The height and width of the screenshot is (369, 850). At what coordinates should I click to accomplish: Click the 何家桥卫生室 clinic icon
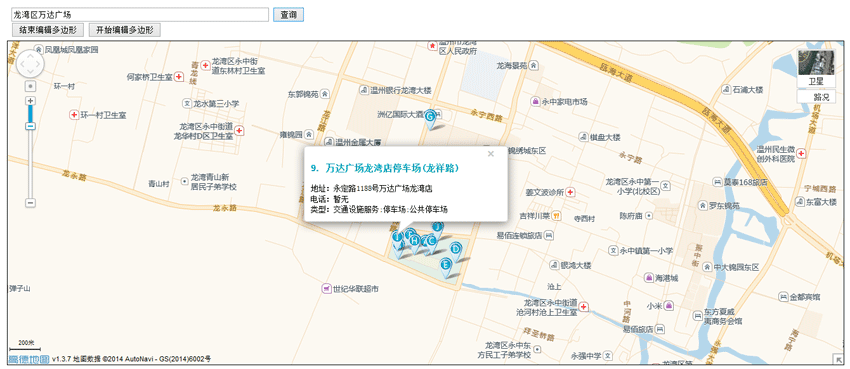[x=178, y=77]
